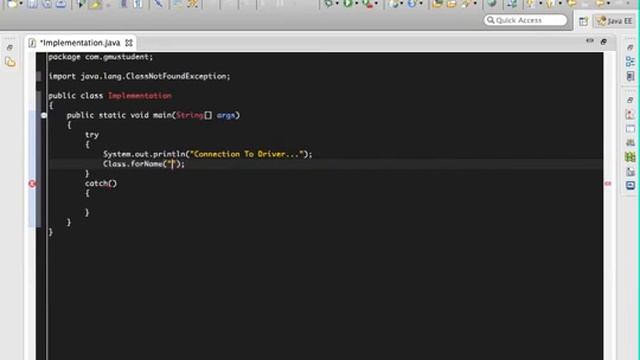Click the 'package com.gmustudent;' line
640x360 pixels.
point(100,57)
